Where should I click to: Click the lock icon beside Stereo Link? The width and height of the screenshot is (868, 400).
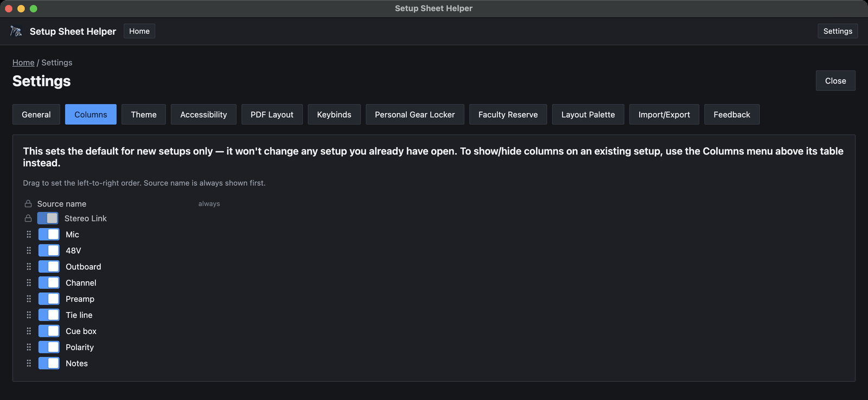pyautogui.click(x=28, y=218)
